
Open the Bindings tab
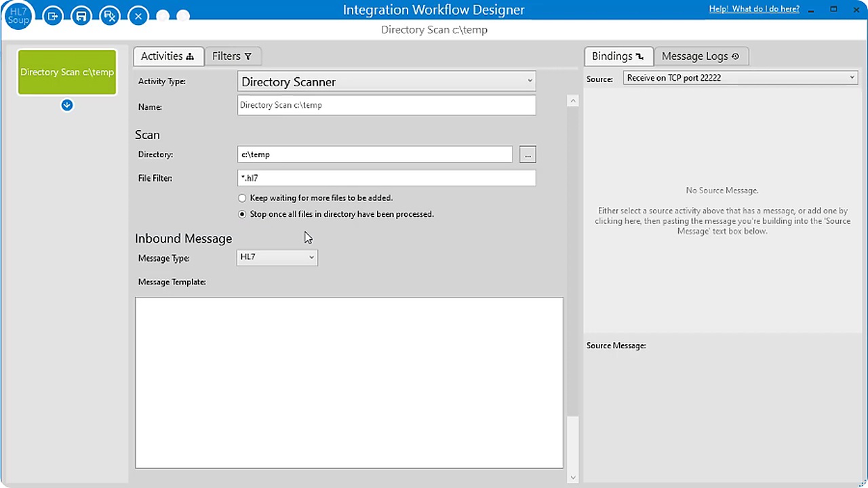coord(618,56)
